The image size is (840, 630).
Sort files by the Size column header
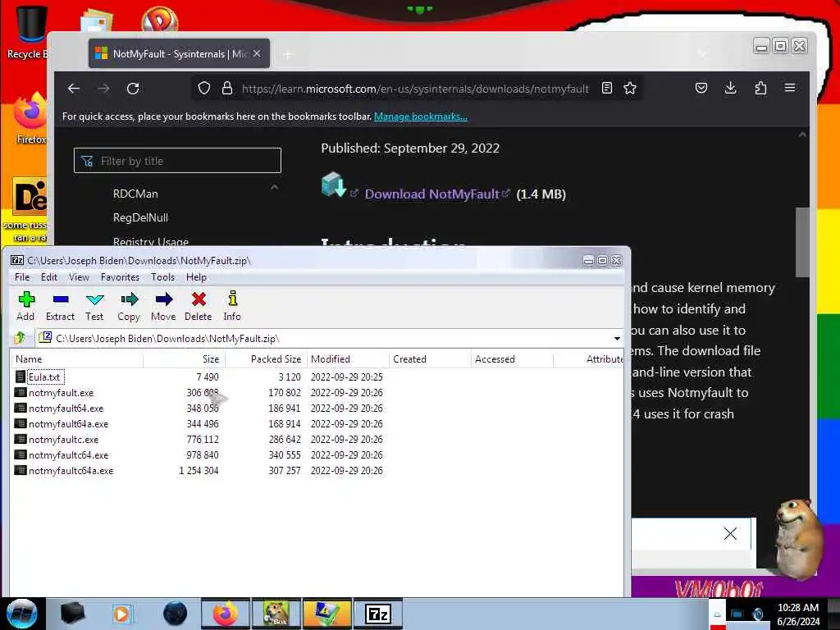(x=185, y=359)
